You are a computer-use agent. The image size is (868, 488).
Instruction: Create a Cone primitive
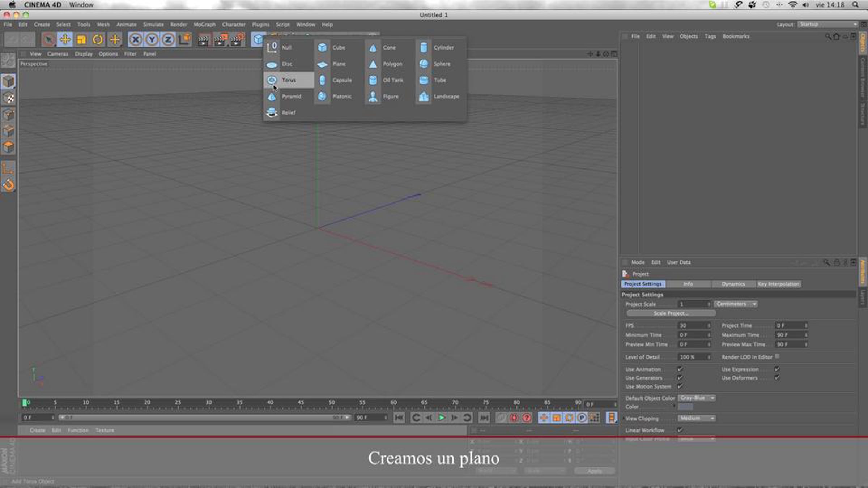pos(382,48)
